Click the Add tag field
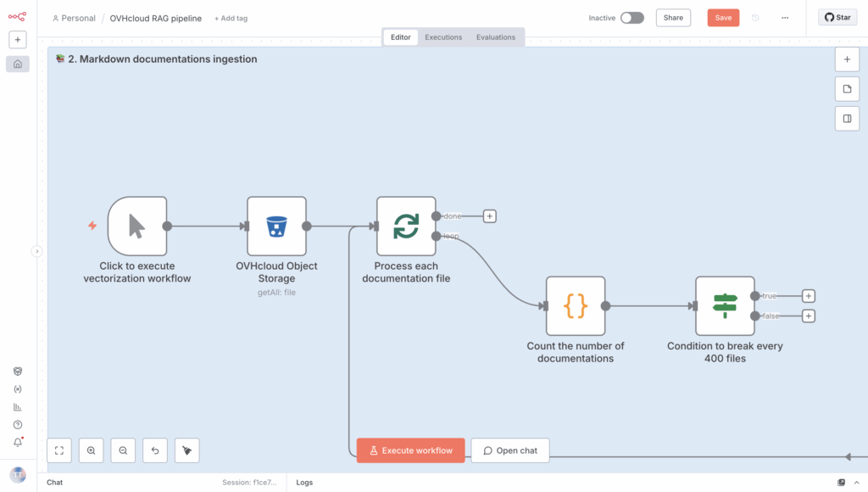 point(231,18)
